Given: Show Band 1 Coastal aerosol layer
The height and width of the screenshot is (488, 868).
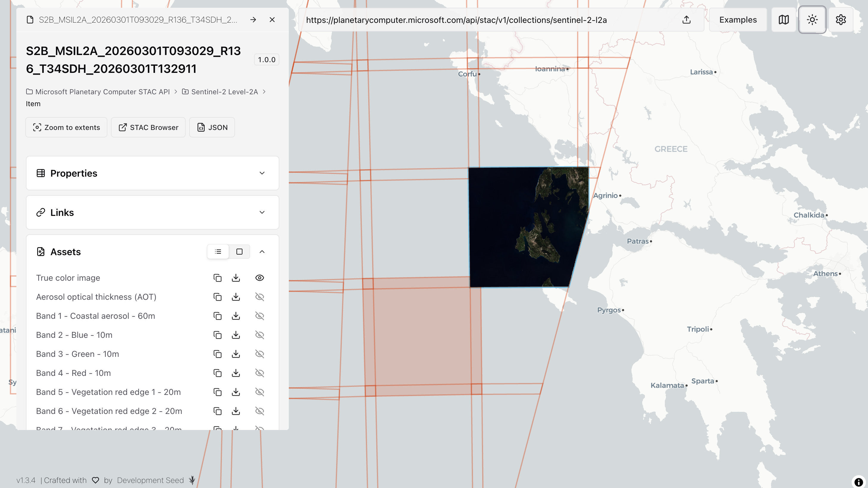Looking at the screenshot, I should coord(259,316).
